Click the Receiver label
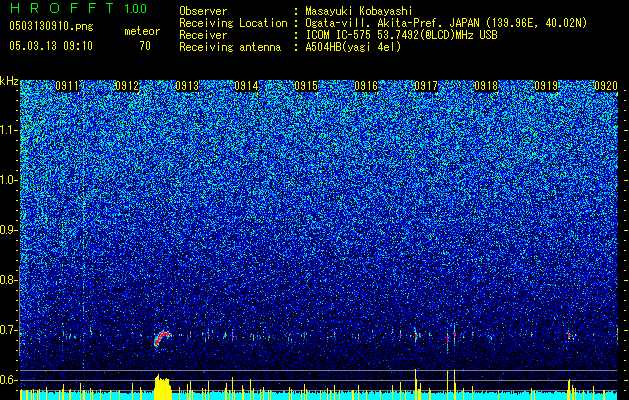 203,35
